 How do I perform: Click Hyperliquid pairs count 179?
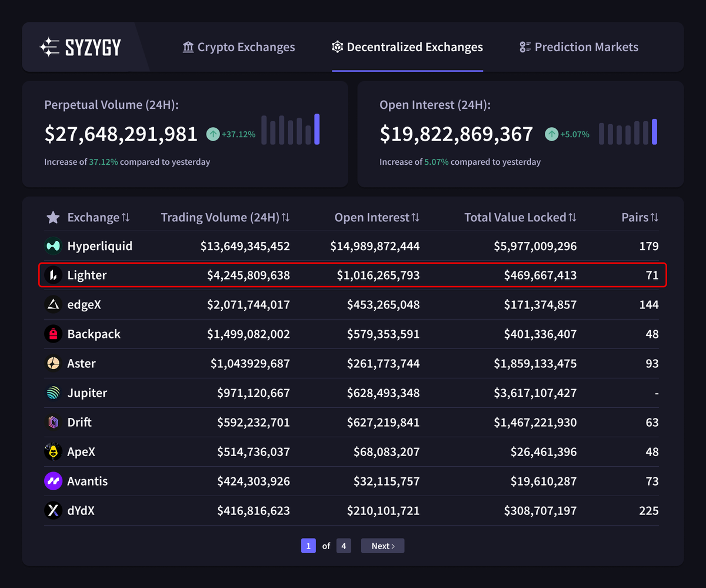point(649,246)
